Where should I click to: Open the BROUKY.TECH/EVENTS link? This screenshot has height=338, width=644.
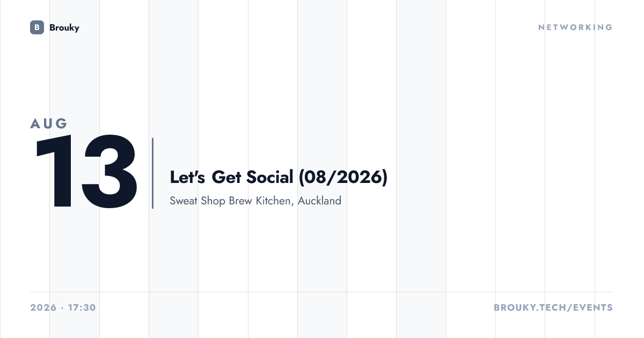pos(553,308)
